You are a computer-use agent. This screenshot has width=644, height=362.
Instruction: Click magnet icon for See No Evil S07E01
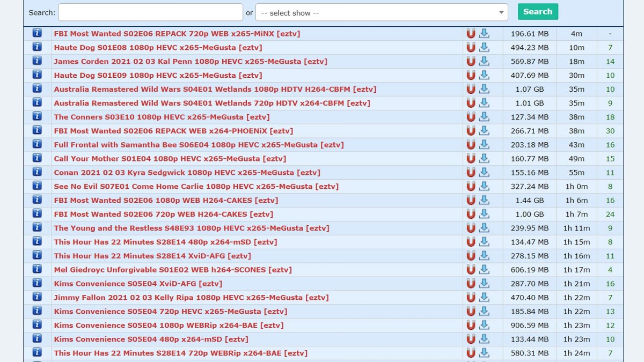(471, 186)
